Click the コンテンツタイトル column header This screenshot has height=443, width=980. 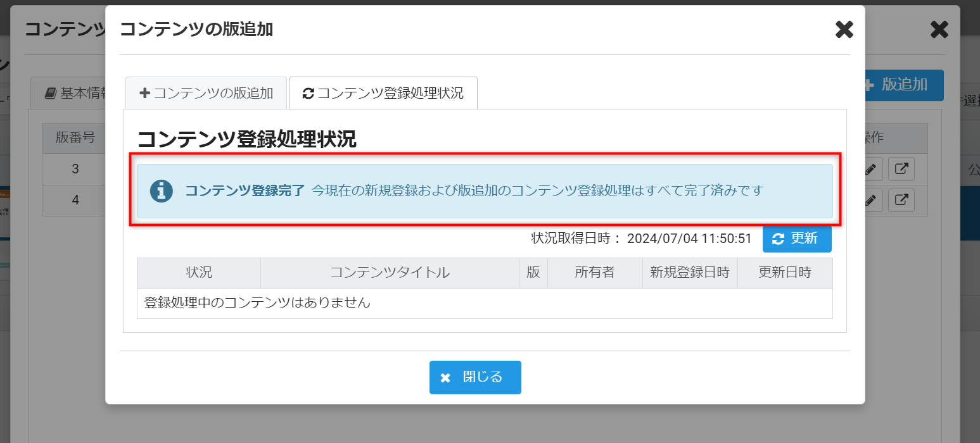pos(390,273)
